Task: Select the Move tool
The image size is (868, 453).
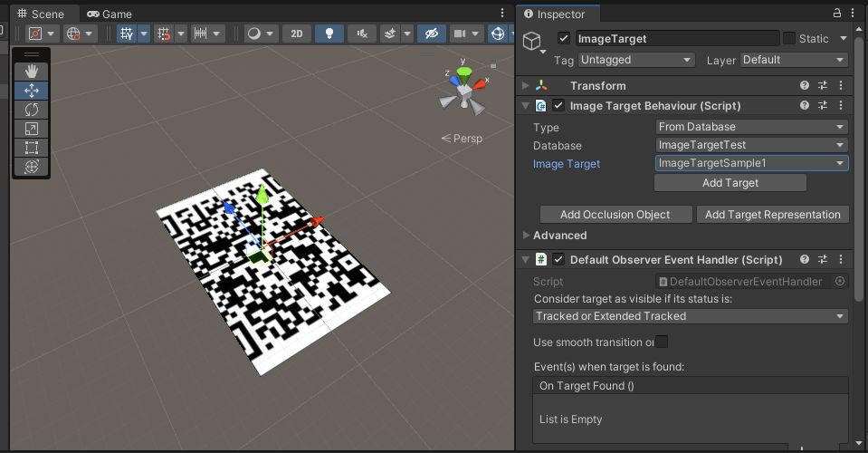Action: point(32,91)
